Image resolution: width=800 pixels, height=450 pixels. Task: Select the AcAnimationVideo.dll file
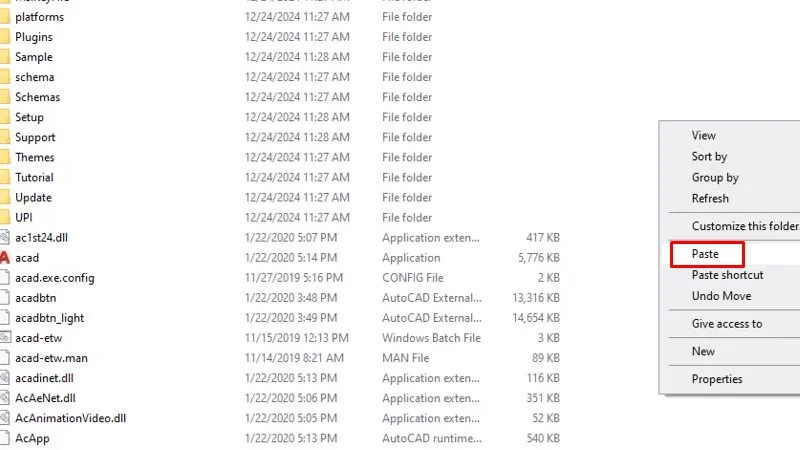click(70, 418)
